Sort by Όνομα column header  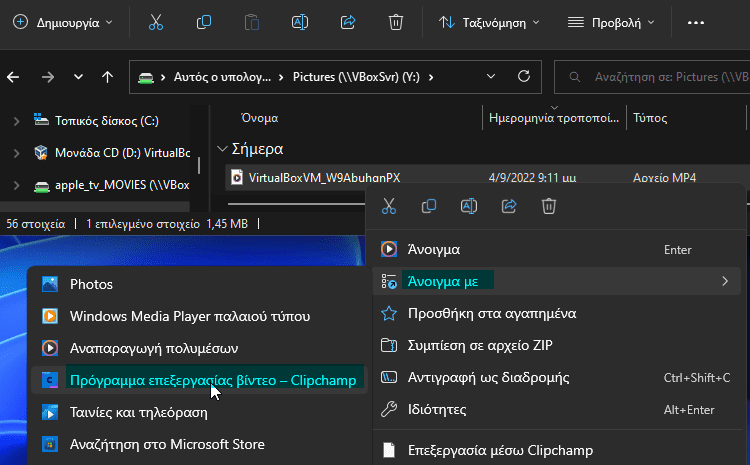260,118
